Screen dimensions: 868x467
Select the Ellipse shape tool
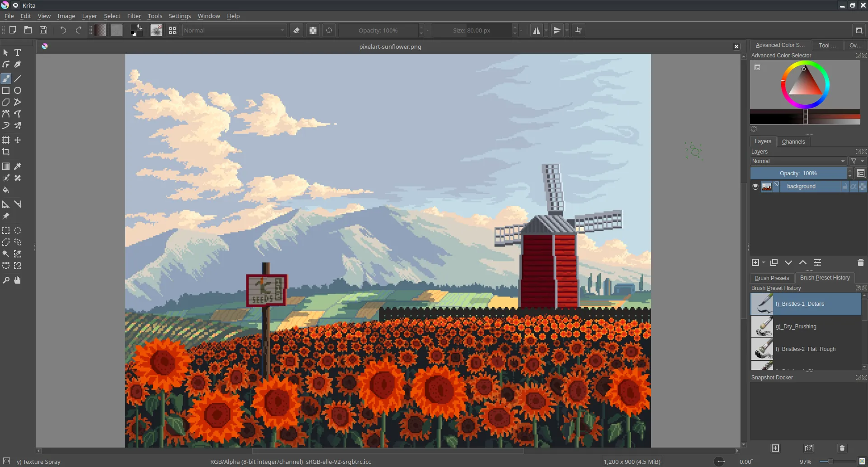point(18,90)
